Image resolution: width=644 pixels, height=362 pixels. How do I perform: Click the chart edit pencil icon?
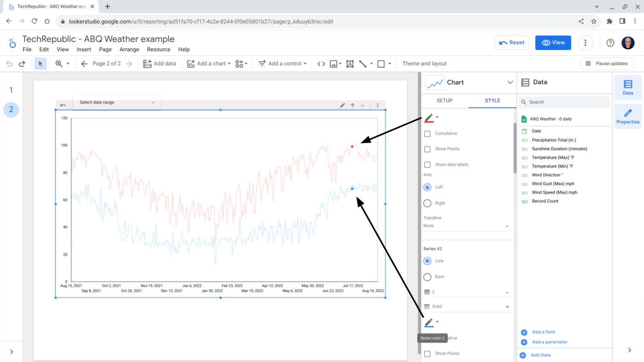tap(342, 105)
